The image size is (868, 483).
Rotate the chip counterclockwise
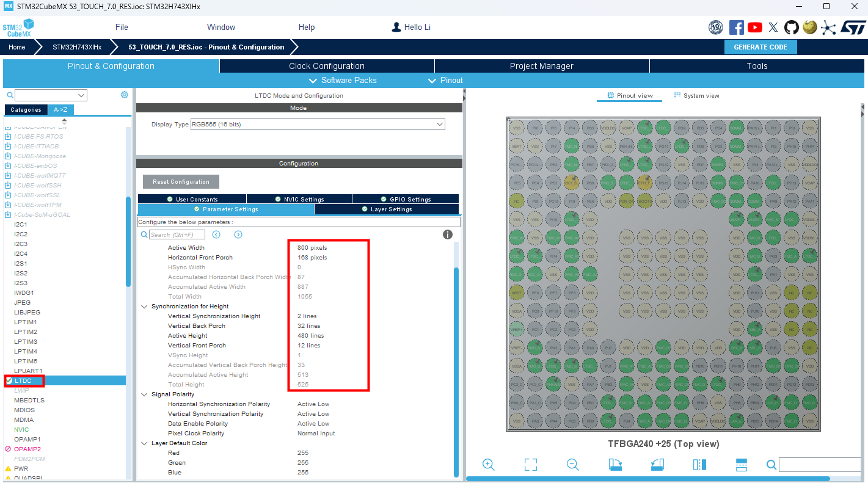(x=657, y=465)
